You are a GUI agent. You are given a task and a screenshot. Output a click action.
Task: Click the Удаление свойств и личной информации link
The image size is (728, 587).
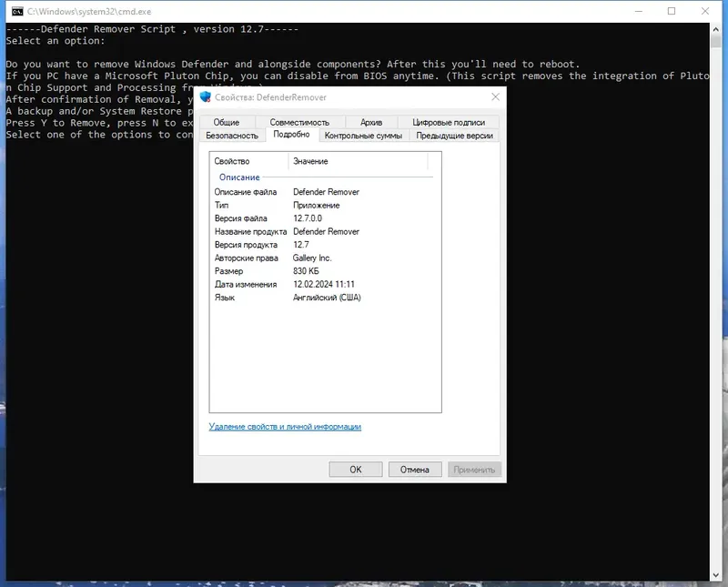285,426
